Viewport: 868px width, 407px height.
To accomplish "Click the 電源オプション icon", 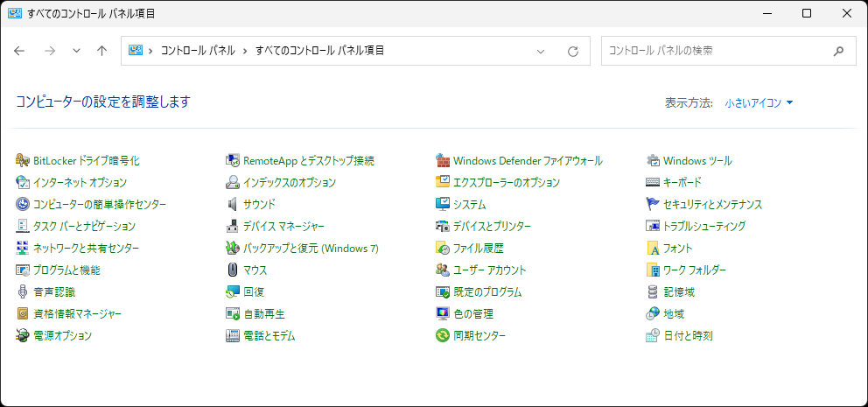I will (23, 336).
